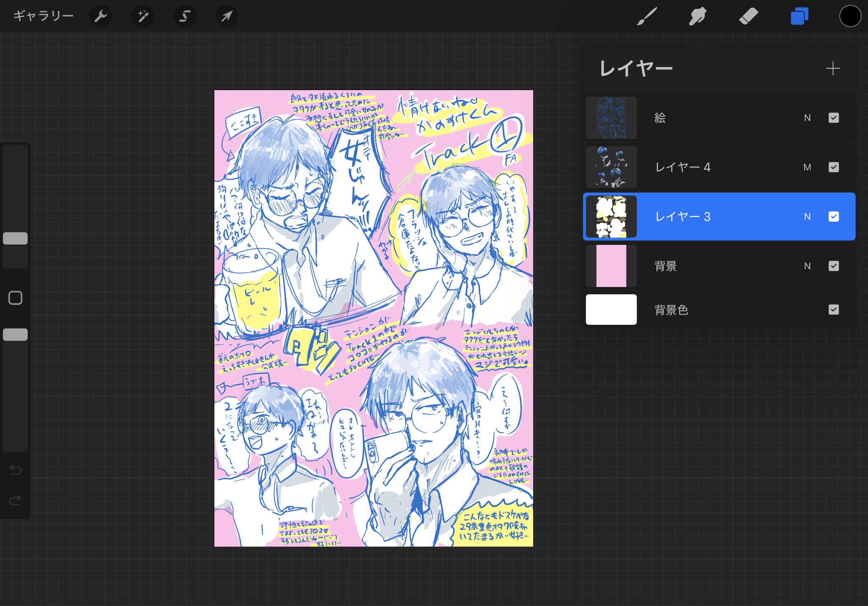The image size is (868, 606).
Task: Open blend mode N of 絵 layer
Action: coord(807,118)
